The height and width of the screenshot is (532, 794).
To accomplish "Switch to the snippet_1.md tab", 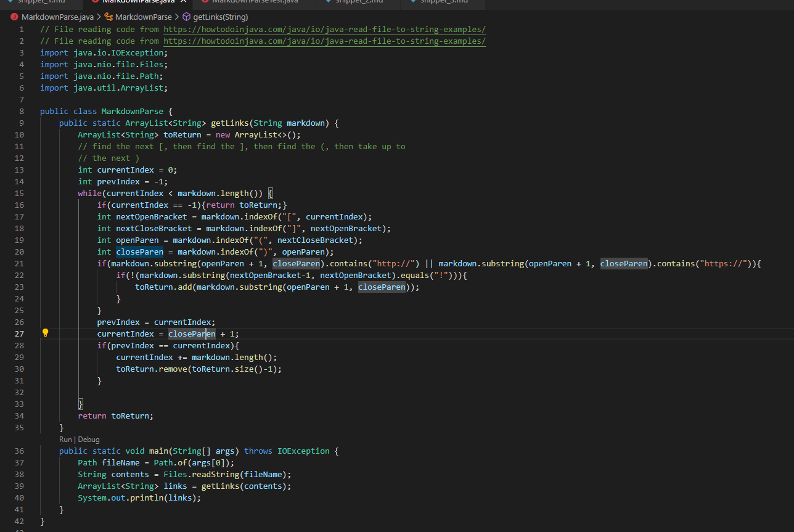I will pos(42,2).
